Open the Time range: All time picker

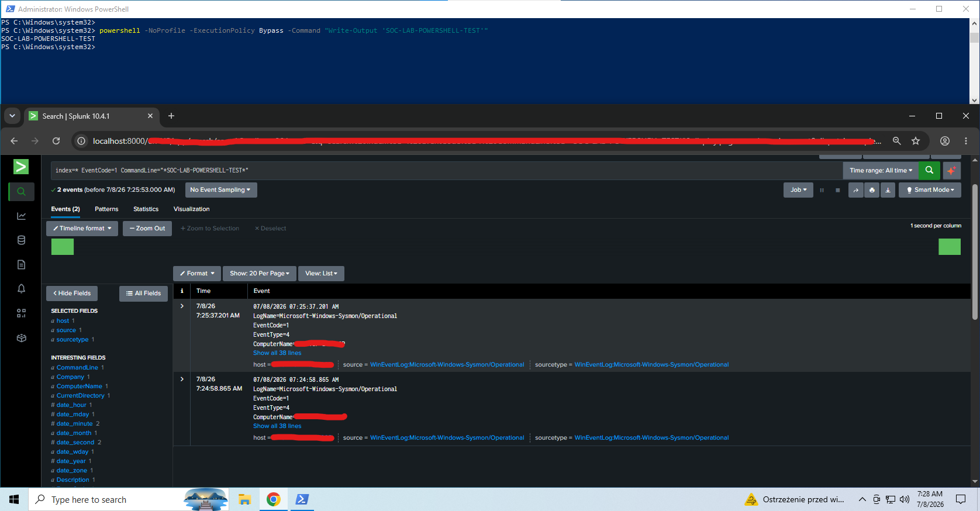881,170
